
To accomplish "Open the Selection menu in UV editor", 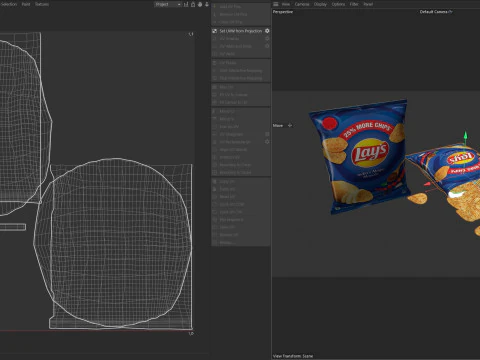I will [x=8, y=4].
